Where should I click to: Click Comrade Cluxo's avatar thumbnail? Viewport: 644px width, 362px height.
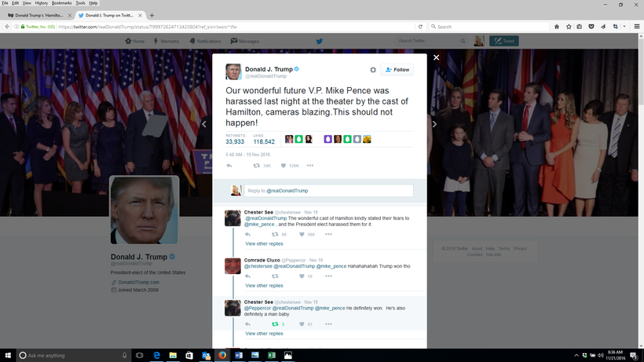[x=232, y=266]
